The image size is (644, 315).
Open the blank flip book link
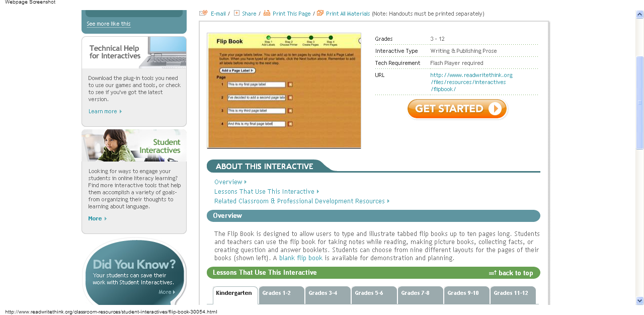[x=301, y=258]
